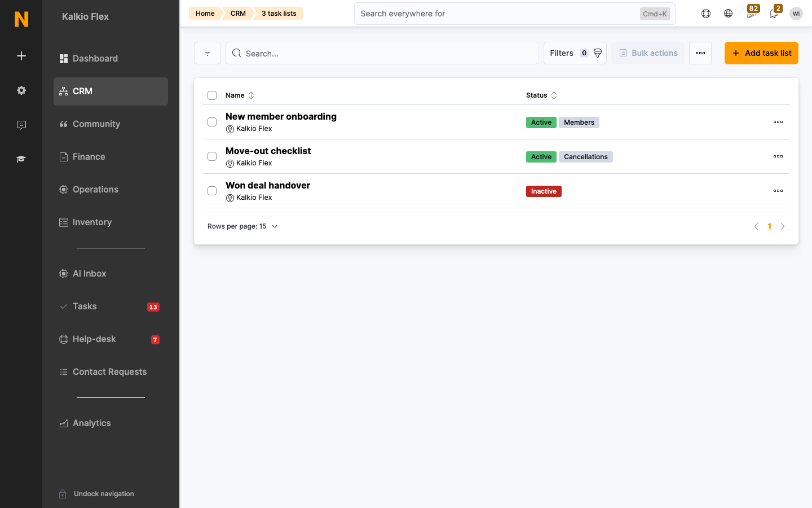Screen dimensions: 812x508
Task: Open the WI user avatar menu
Action: (x=796, y=14)
